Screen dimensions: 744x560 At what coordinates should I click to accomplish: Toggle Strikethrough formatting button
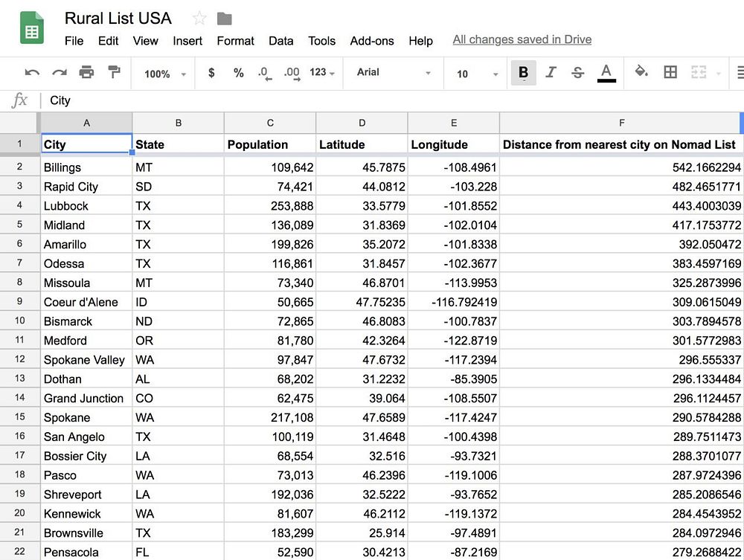point(577,72)
